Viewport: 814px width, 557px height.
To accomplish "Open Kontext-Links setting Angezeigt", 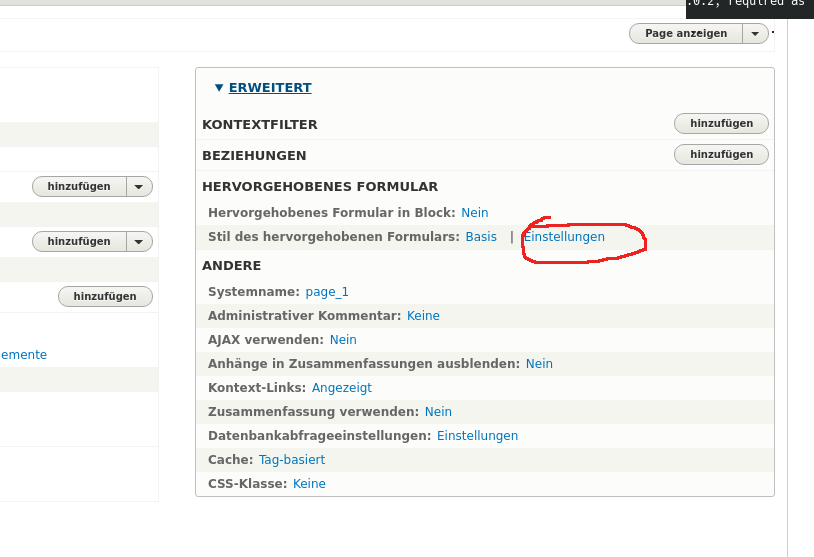I will click(342, 388).
